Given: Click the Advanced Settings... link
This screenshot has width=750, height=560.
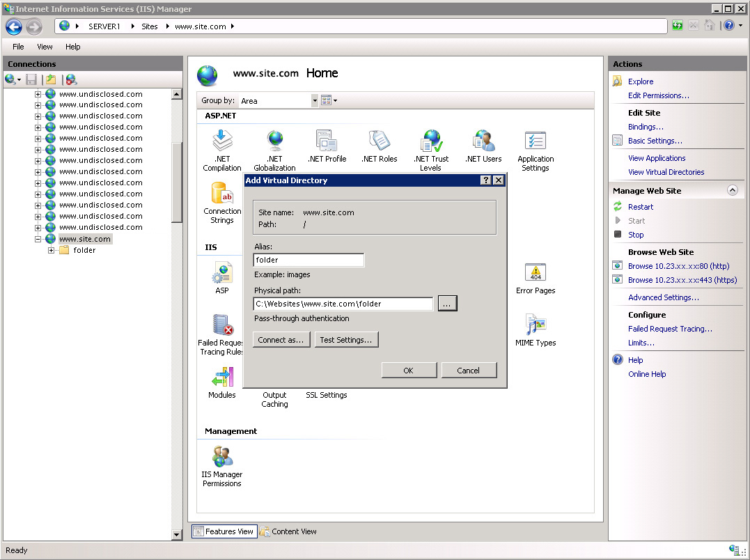Looking at the screenshot, I should [x=664, y=297].
